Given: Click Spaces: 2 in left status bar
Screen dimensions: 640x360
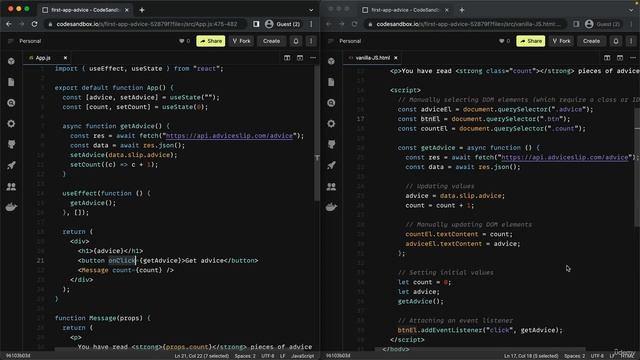Looking at the screenshot, I should [245, 356].
